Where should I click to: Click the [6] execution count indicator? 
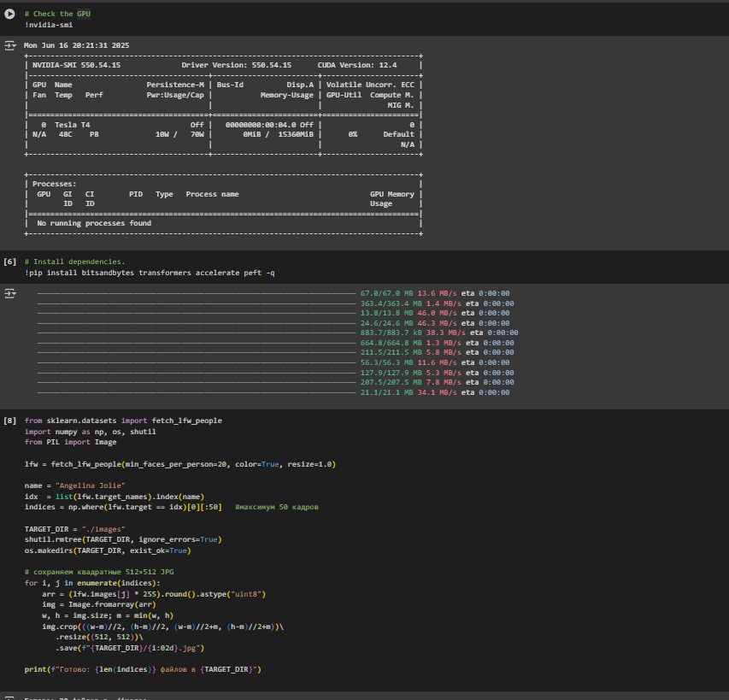point(10,261)
